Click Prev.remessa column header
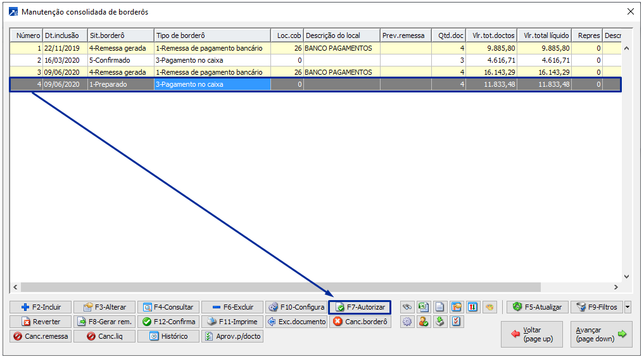Viewport: 644px width, 359px height. pos(406,35)
